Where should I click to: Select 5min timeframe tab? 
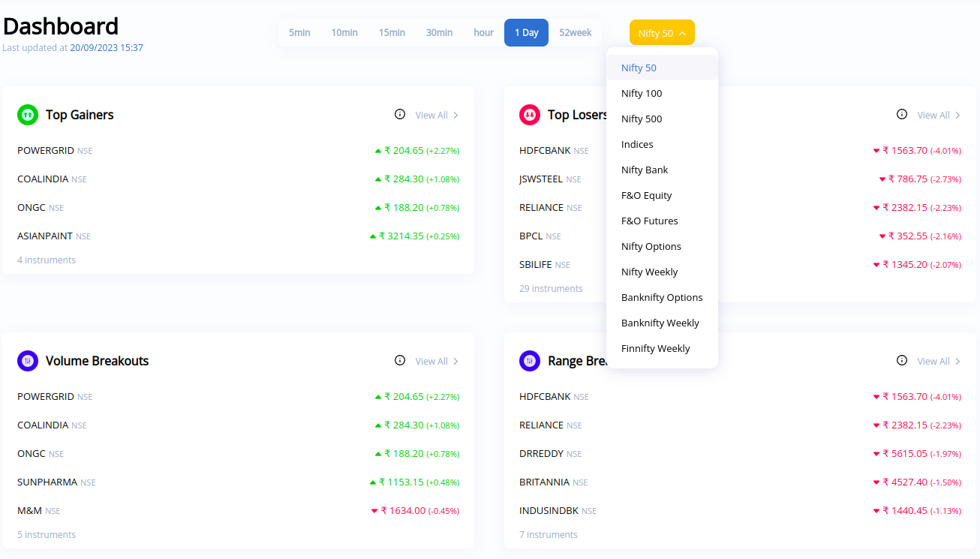click(299, 33)
